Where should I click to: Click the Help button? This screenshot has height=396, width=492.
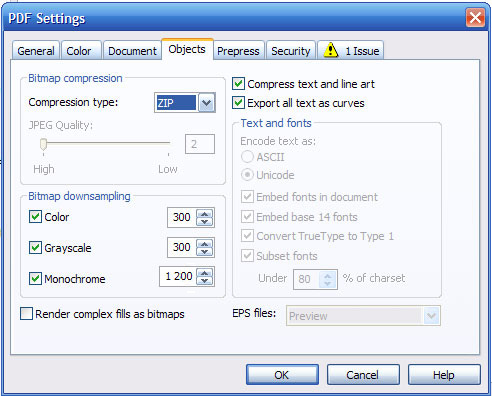point(444,375)
